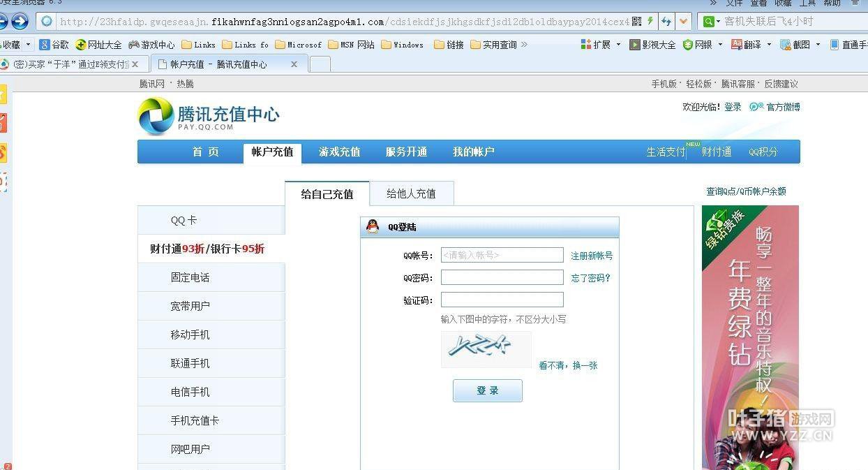Choose the QQ卡 payment method
The width and height of the screenshot is (868, 470).
tap(211, 220)
